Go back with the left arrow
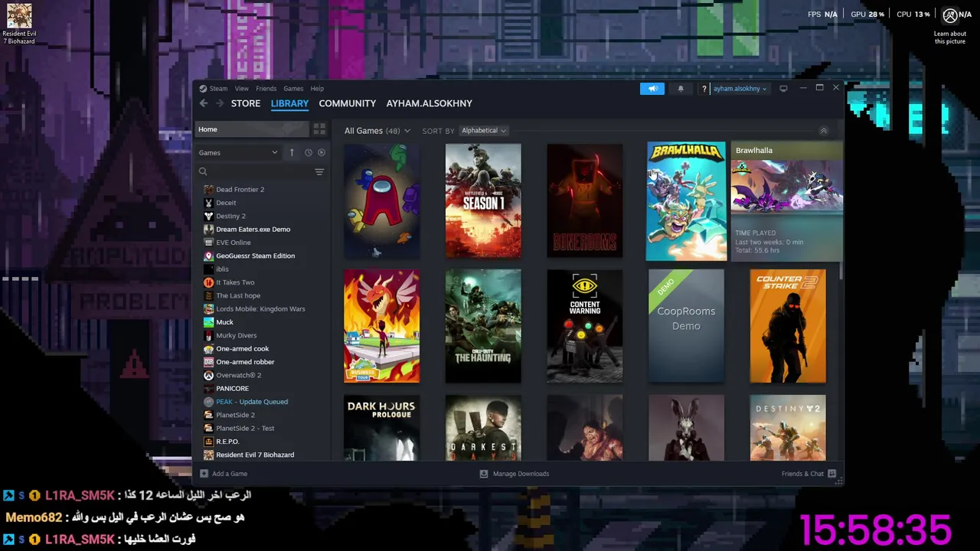 [x=204, y=103]
